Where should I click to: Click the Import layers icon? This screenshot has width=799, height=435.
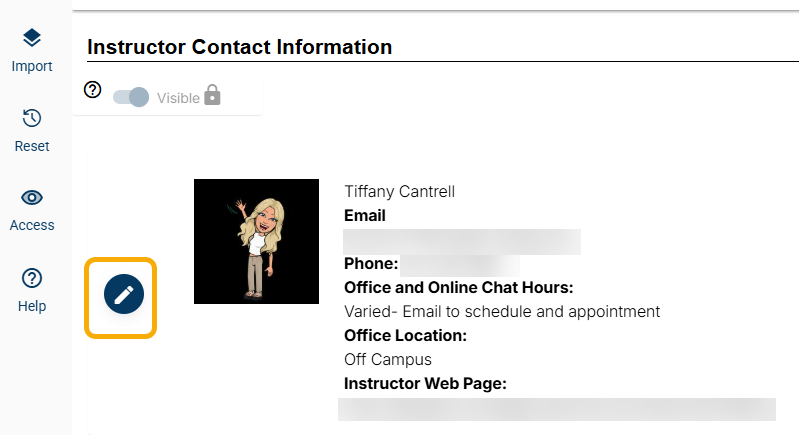(x=32, y=38)
